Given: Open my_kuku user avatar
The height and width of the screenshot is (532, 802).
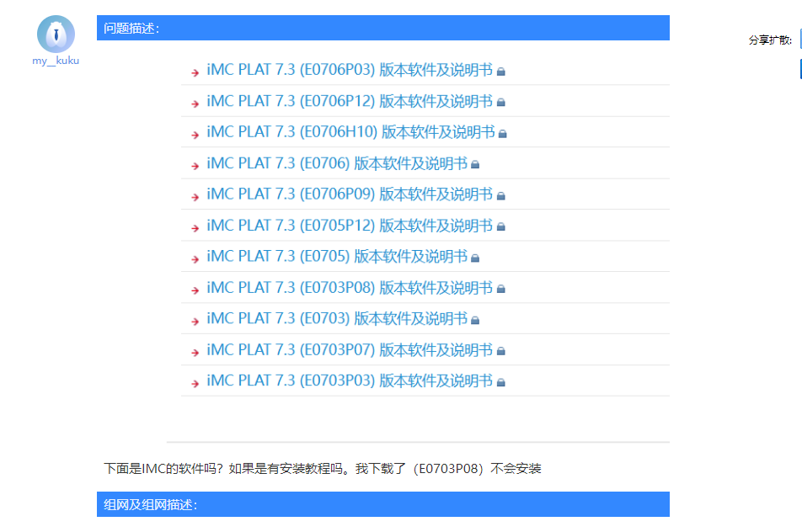Looking at the screenshot, I should (56, 35).
